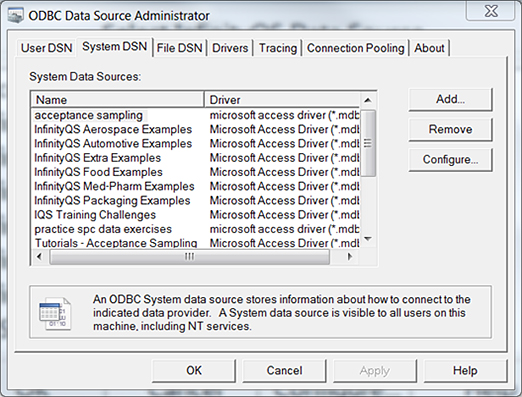Viewport: 522px width, 397px height.
Task: Switch to the User DSN tab
Action: (x=46, y=48)
